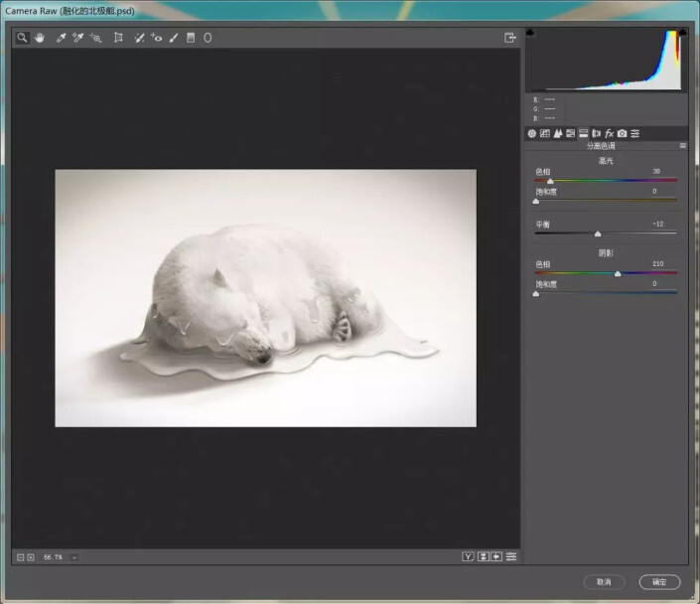Activate the Radial Filter tool

click(208, 38)
